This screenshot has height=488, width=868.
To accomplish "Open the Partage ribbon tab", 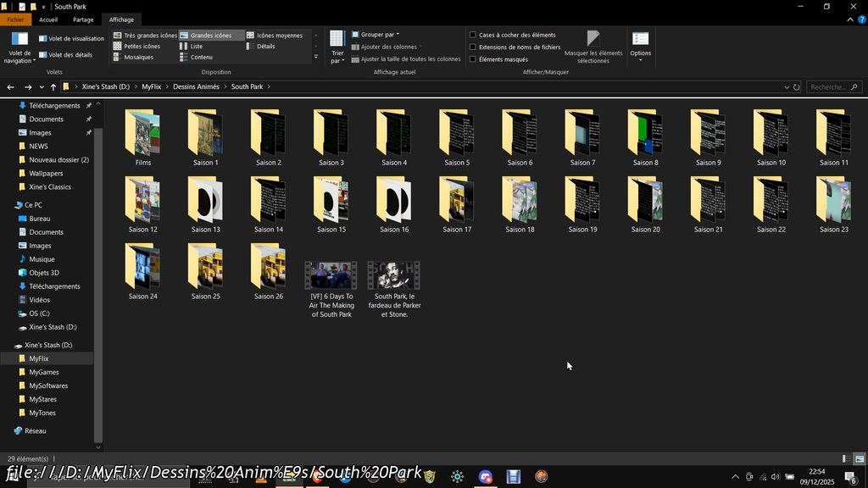I will [x=83, y=19].
